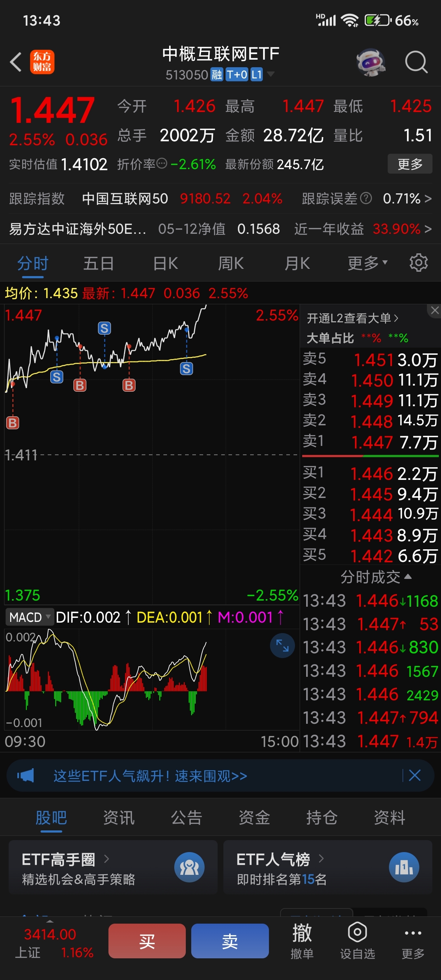
Task: Tap Wi-Fi icon in status bar
Action: point(350,20)
